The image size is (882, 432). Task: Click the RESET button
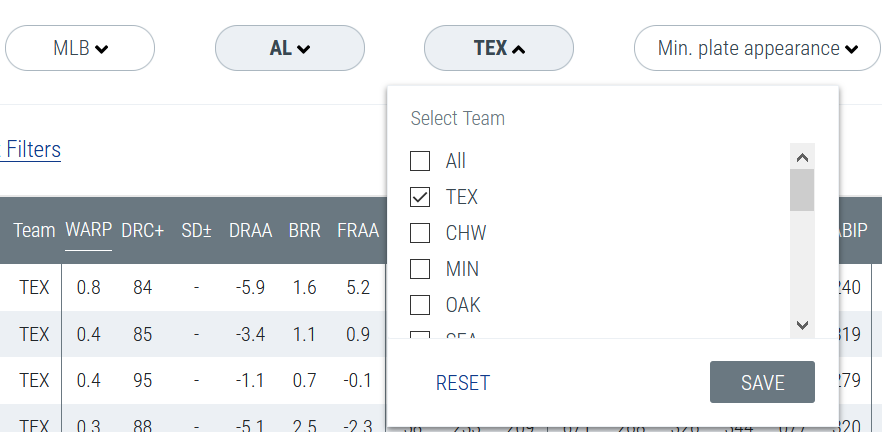pyautogui.click(x=463, y=383)
